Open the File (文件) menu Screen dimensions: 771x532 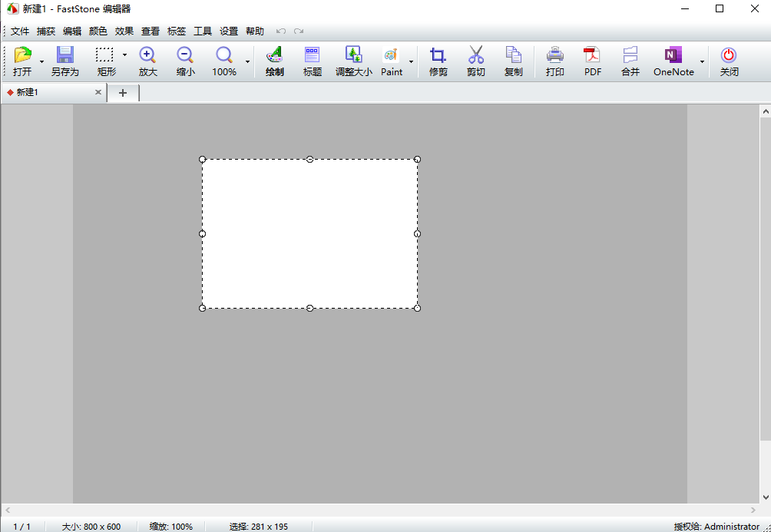coord(20,31)
